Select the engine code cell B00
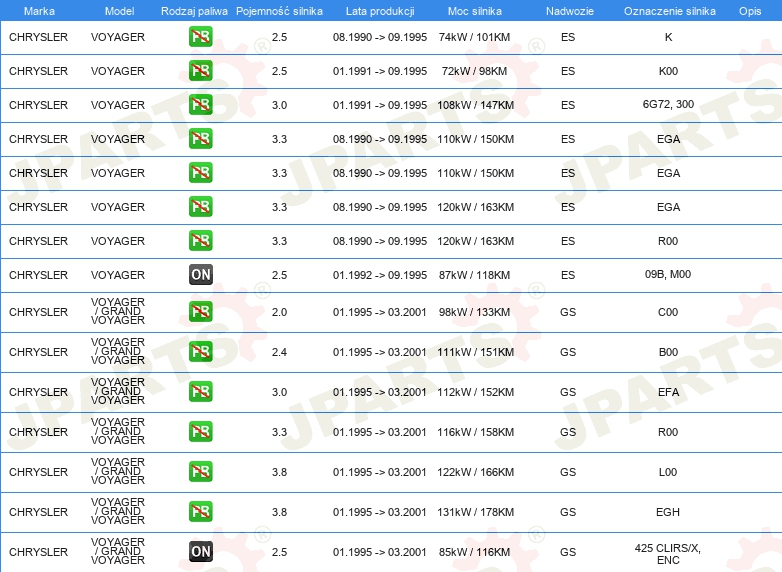 click(668, 352)
